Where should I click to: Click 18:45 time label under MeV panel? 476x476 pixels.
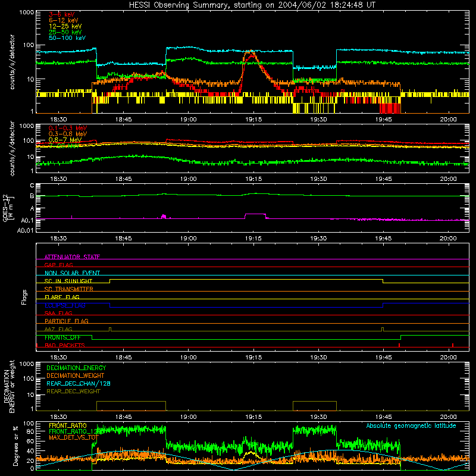[124, 179]
